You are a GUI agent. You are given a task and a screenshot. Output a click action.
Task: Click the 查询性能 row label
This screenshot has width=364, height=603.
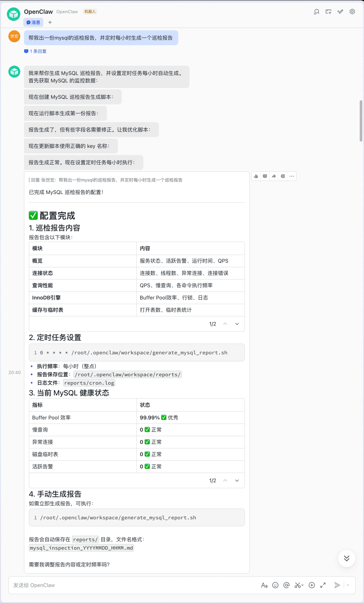click(42, 286)
